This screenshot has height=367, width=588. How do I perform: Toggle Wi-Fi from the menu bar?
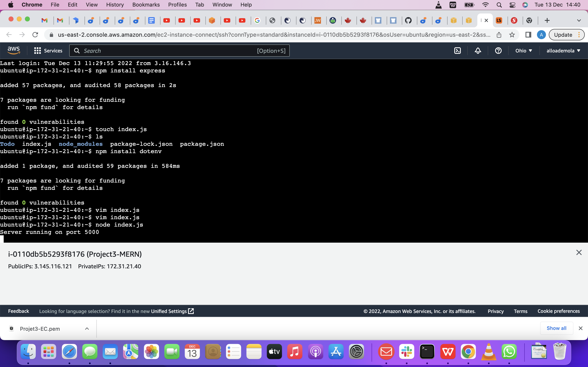pyautogui.click(x=485, y=5)
